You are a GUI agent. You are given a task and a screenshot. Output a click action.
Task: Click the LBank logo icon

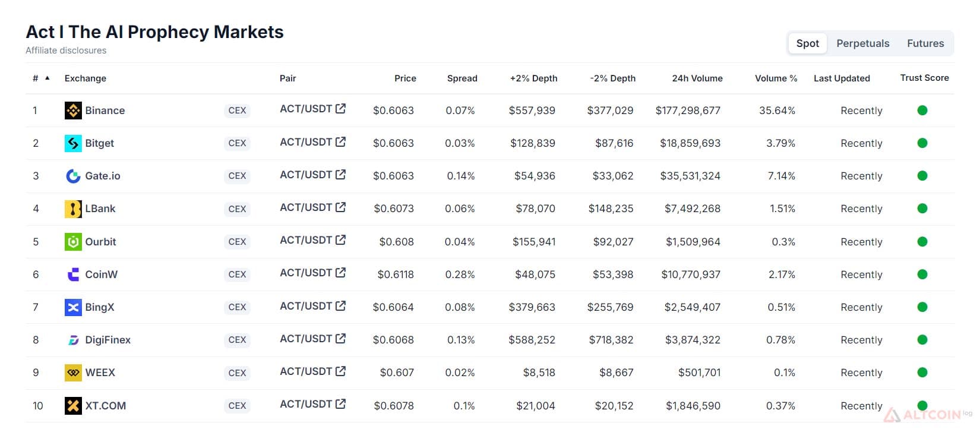[73, 209]
